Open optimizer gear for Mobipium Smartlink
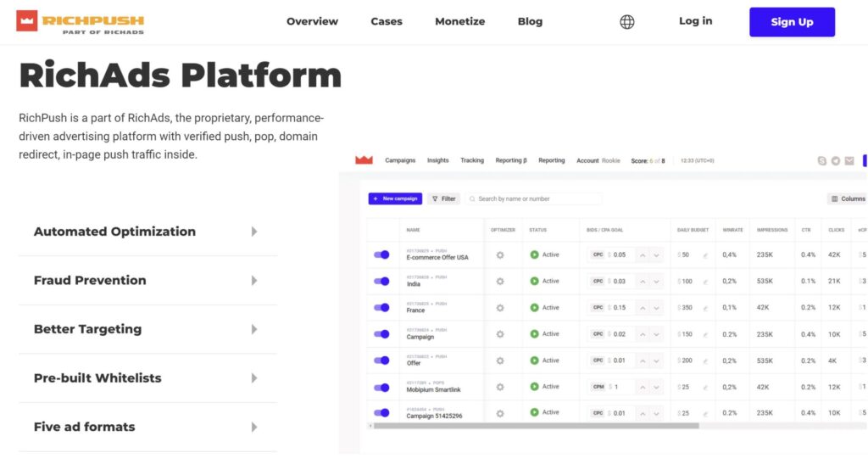Image resolution: width=868 pixels, height=475 pixels. (x=500, y=387)
